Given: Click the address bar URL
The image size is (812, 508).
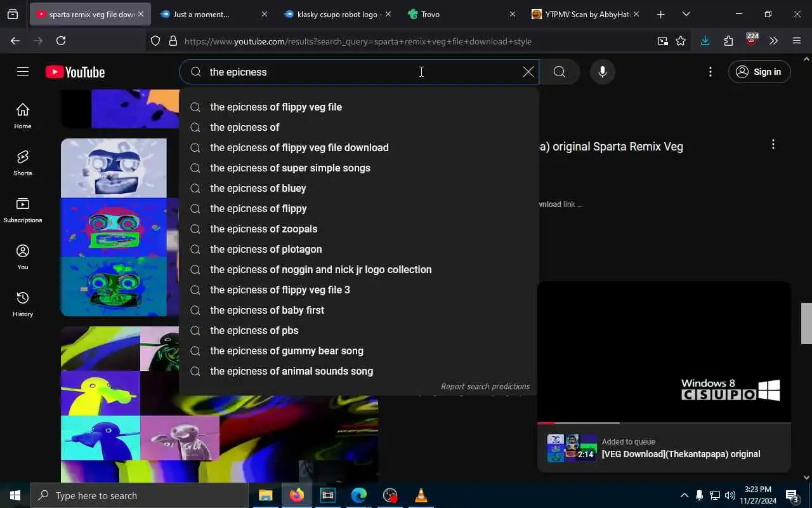Looking at the screenshot, I should coord(358,41).
